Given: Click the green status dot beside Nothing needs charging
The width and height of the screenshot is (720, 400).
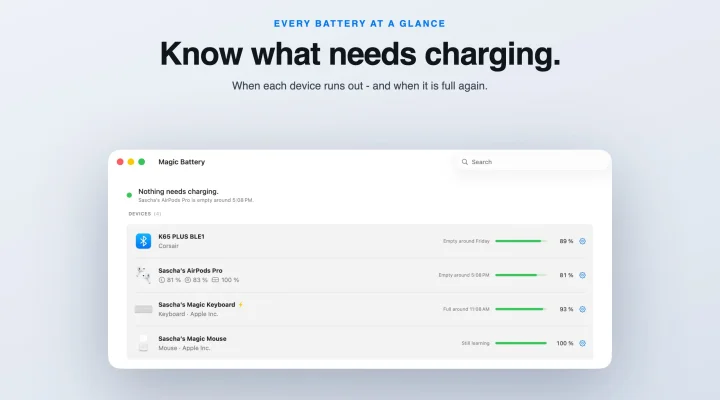Looking at the screenshot, I should pos(129,195).
